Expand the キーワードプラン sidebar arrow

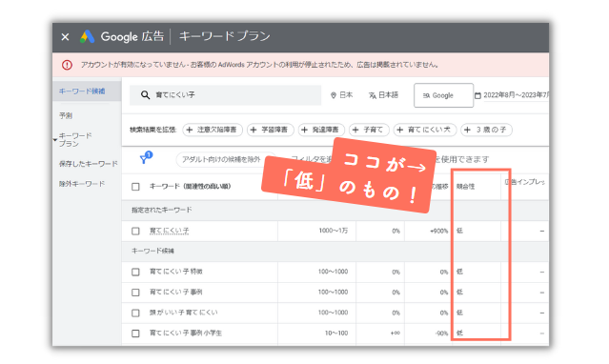coord(55,139)
